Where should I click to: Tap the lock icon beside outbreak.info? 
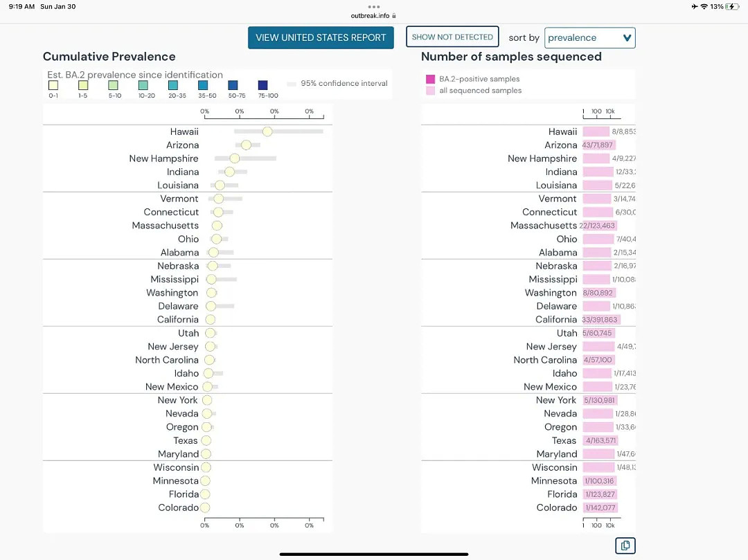point(394,16)
